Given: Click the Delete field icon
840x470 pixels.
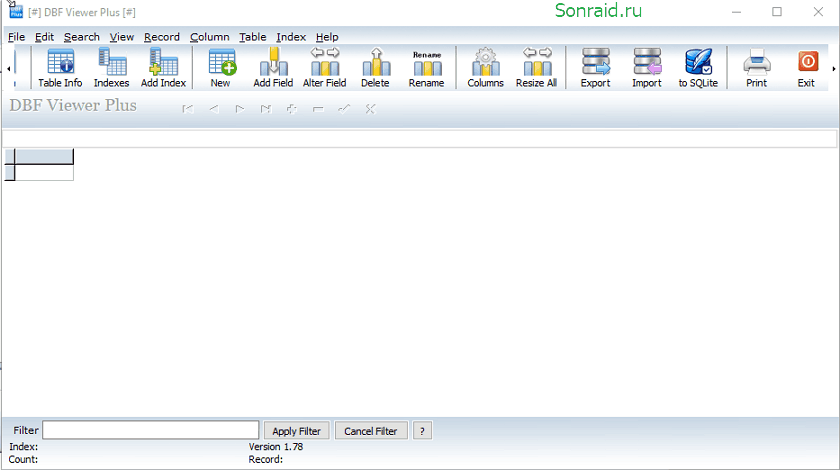Looking at the screenshot, I should pos(375,68).
